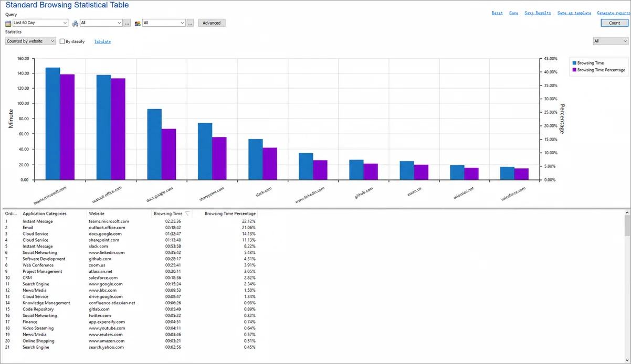The width and height of the screenshot is (631, 364).
Task: Click the Web Conference category cell
Action: (38, 265)
